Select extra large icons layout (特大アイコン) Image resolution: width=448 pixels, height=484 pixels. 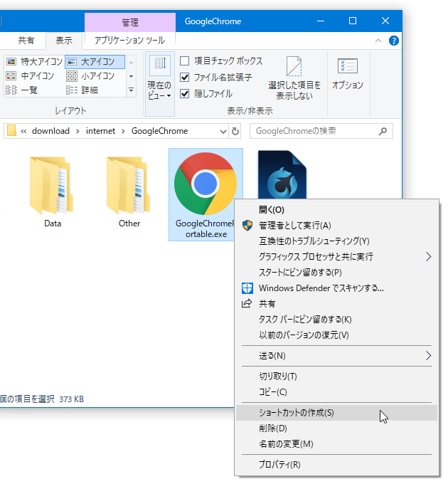click(x=34, y=62)
